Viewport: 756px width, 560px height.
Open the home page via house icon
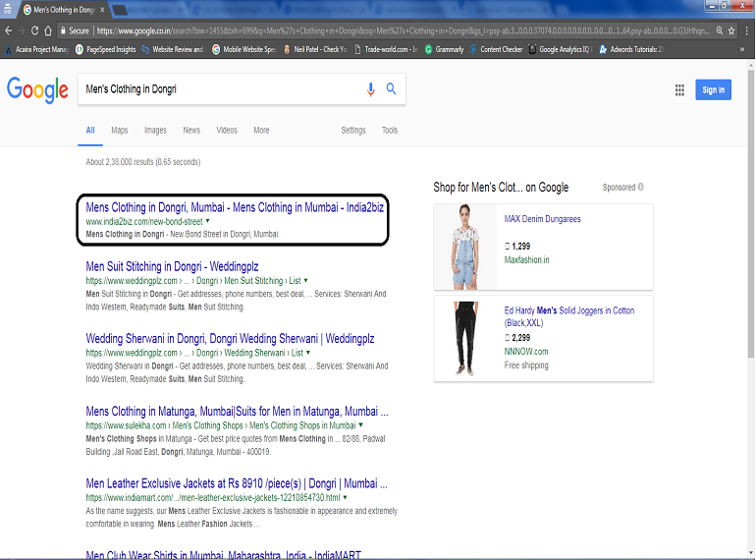[x=48, y=30]
